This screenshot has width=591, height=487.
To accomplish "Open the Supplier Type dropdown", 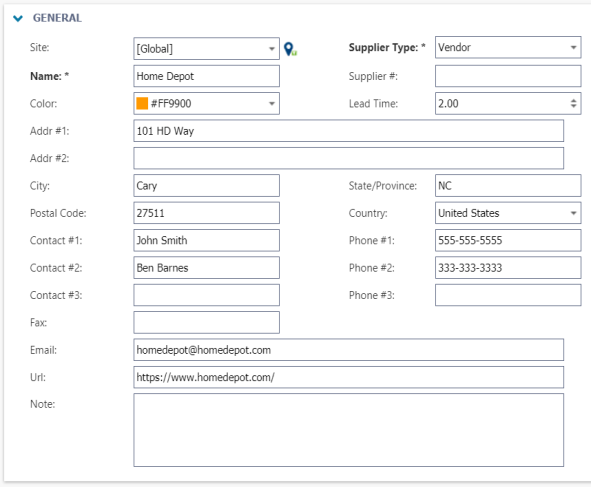I will click(x=508, y=47).
